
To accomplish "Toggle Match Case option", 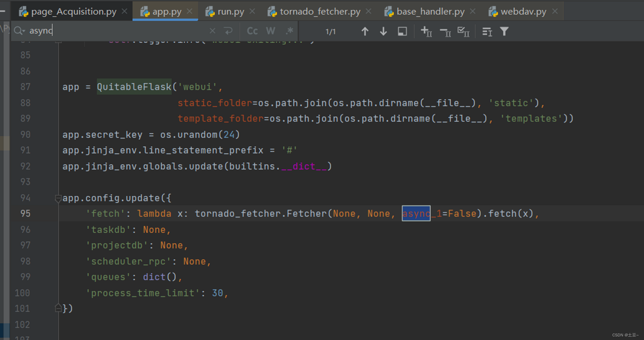I will point(252,31).
